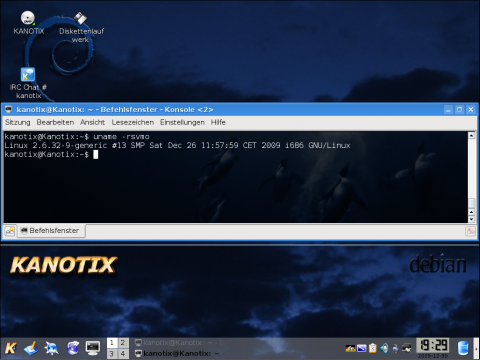Viewport: 480px width, 360px height.
Task: Click the show desktop icon in panel
Action: pyautogui.click(x=32, y=348)
